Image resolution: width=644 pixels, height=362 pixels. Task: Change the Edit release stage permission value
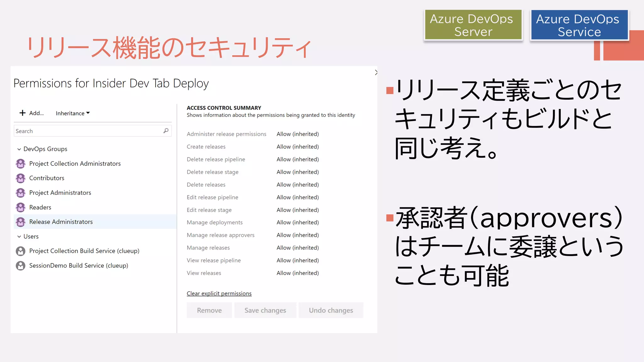[297, 210]
